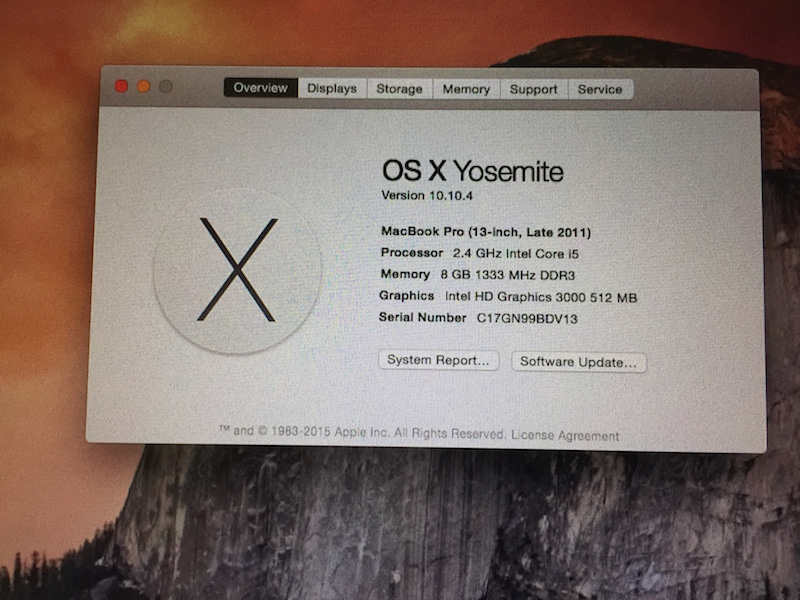
Task: Select the Storage tab
Action: (x=399, y=89)
